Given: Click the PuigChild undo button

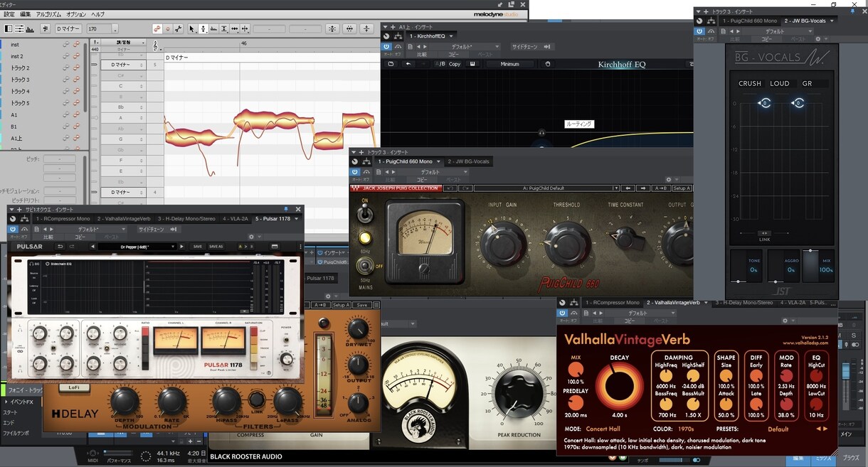Looking at the screenshot, I should point(450,188).
